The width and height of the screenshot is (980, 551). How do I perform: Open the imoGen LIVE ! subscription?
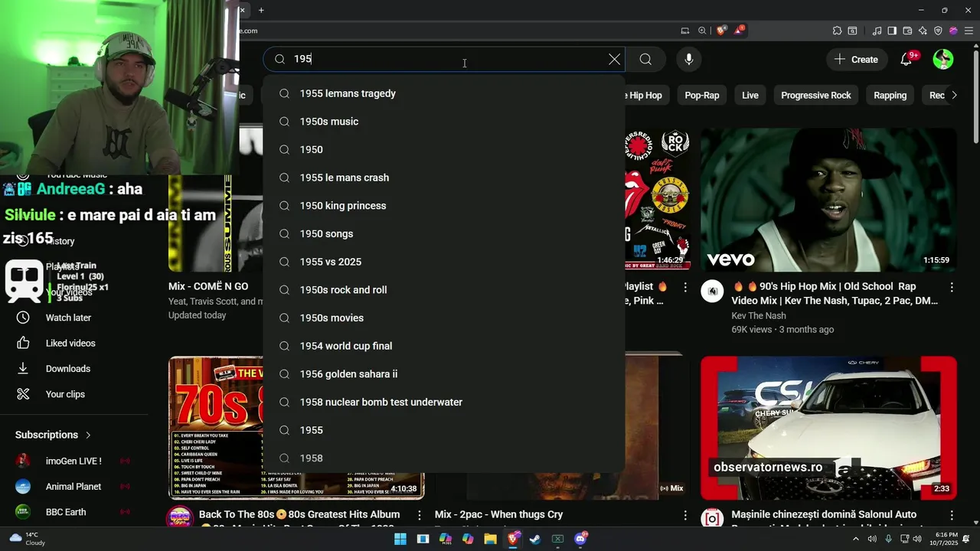coord(73,461)
